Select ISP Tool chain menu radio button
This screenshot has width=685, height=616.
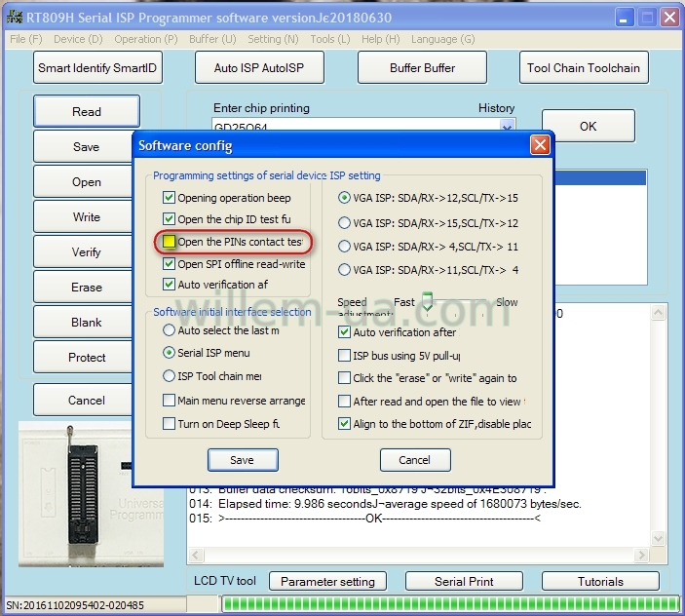(169, 375)
